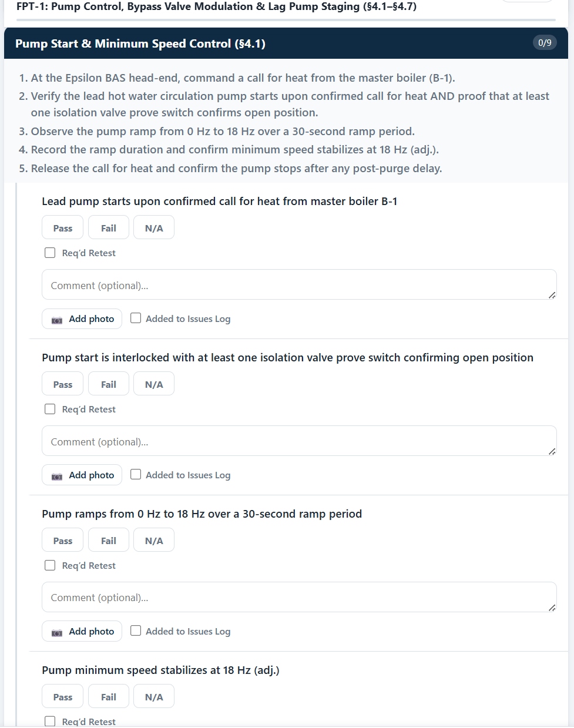Mark Lead pump starts item as Fail
The width and height of the screenshot is (574, 728).
109,228
